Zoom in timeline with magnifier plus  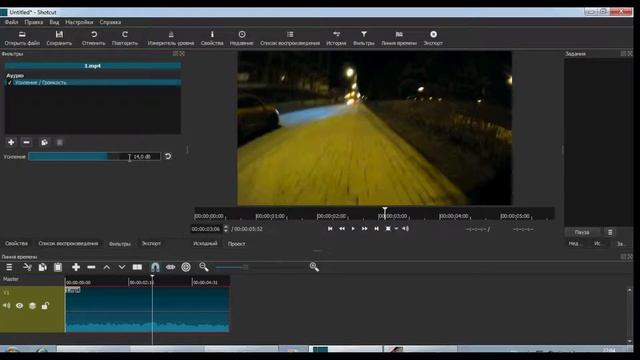[314, 267]
